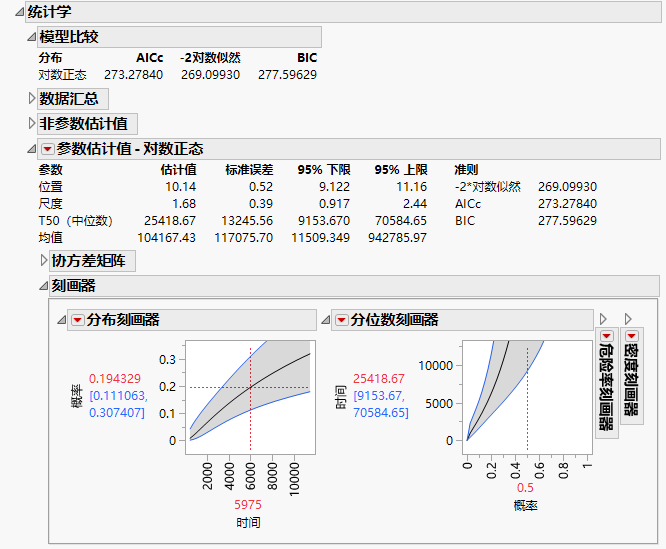666x549 pixels.
Task: Collapse the 参数估计值 - 对数正态 section
Action: pyautogui.click(x=31, y=149)
